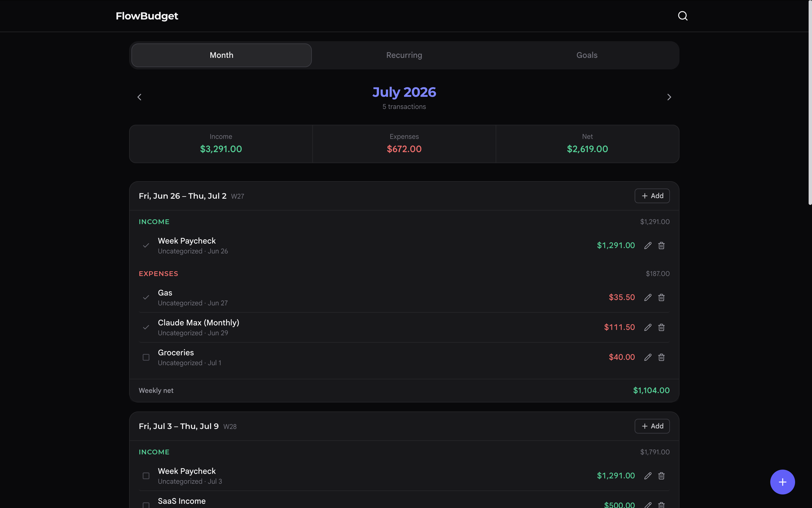Uncheck the Gas expense checkmark
The width and height of the screenshot is (812, 508).
pos(146,297)
